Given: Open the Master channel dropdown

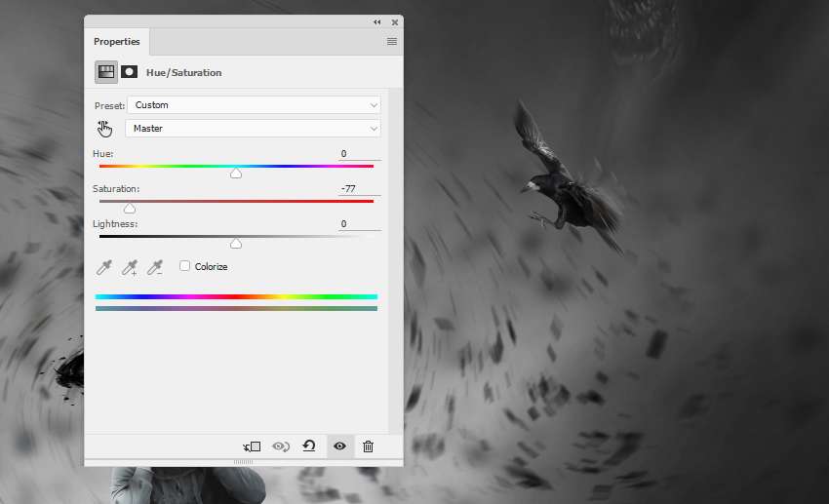Looking at the screenshot, I should click(x=253, y=129).
